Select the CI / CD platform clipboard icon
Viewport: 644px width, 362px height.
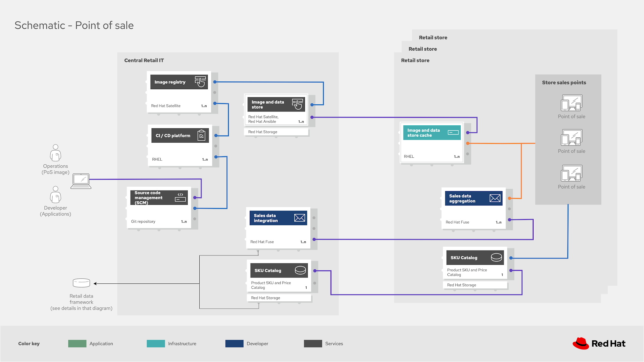click(x=202, y=135)
